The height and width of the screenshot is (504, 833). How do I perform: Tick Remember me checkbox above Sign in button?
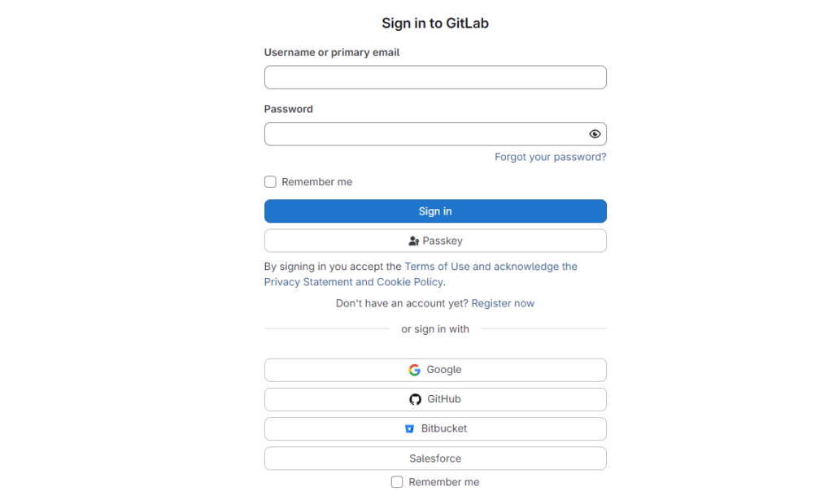[270, 182]
